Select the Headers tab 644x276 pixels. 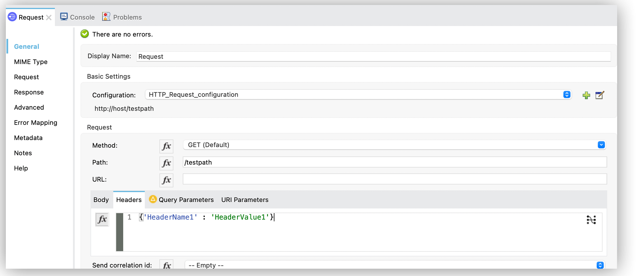pos(129,200)
